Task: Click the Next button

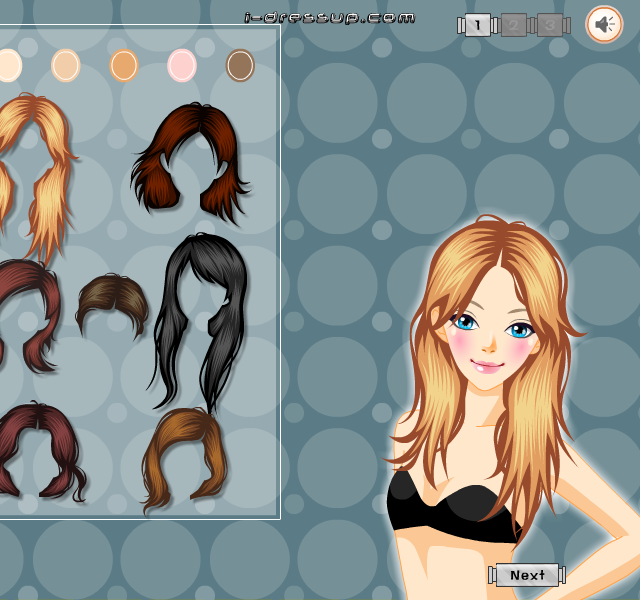Action: pos(527,575)
